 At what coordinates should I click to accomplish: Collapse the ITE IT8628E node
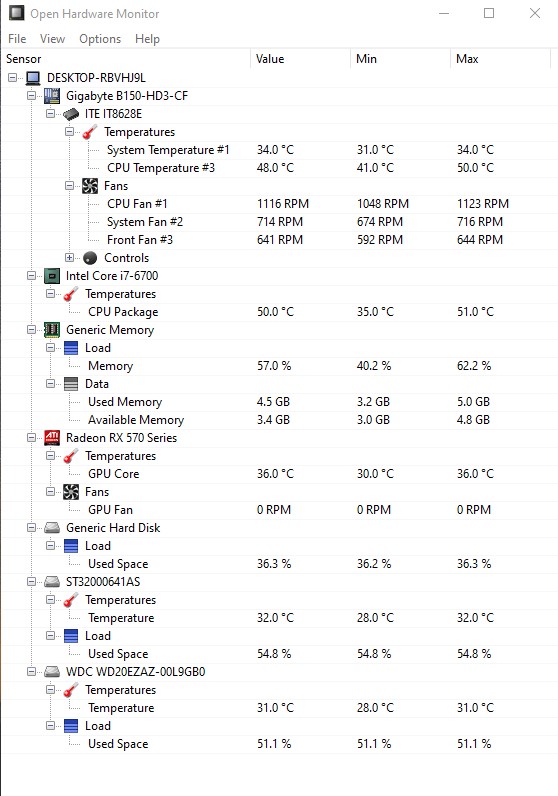(50, 113)
